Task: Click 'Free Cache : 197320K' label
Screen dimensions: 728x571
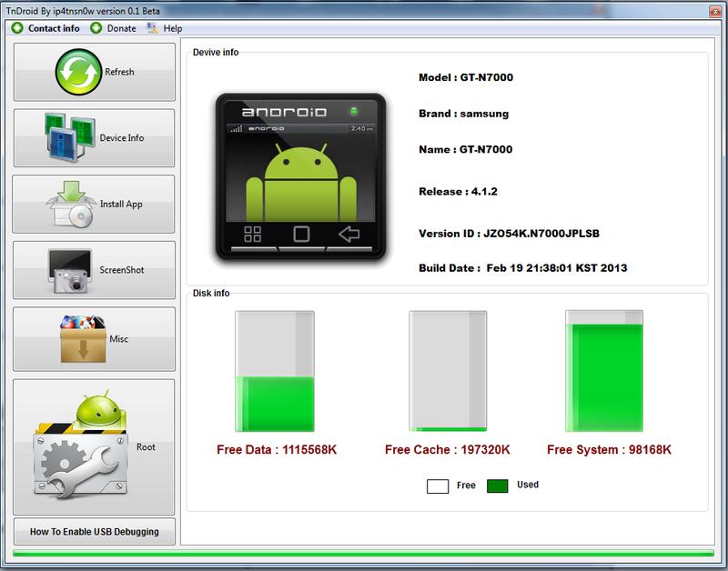Action: click(x=448, y=449)
